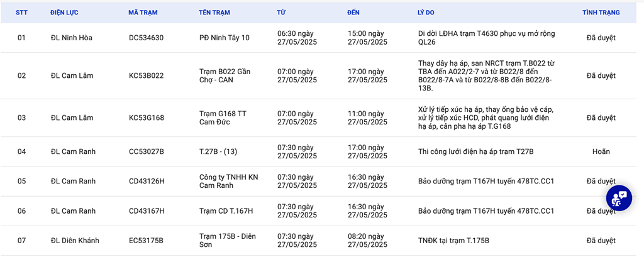Select station code EC53175B
644x257 pixels.
(x=146, y=241)
